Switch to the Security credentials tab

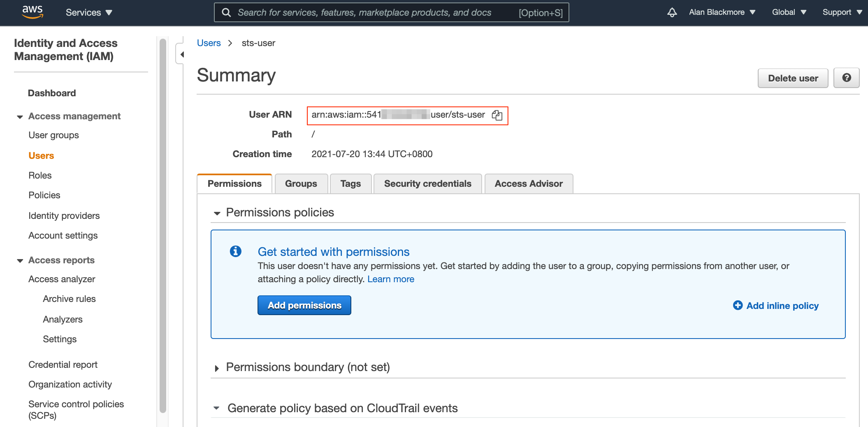click(x=427, y=183)
